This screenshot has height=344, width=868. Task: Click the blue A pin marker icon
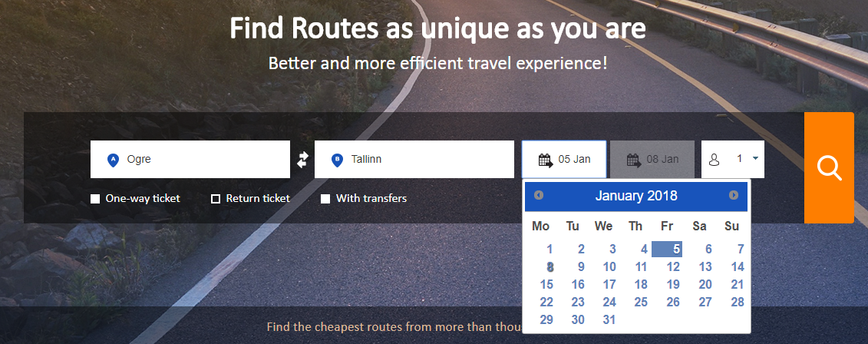click(113, 160)
